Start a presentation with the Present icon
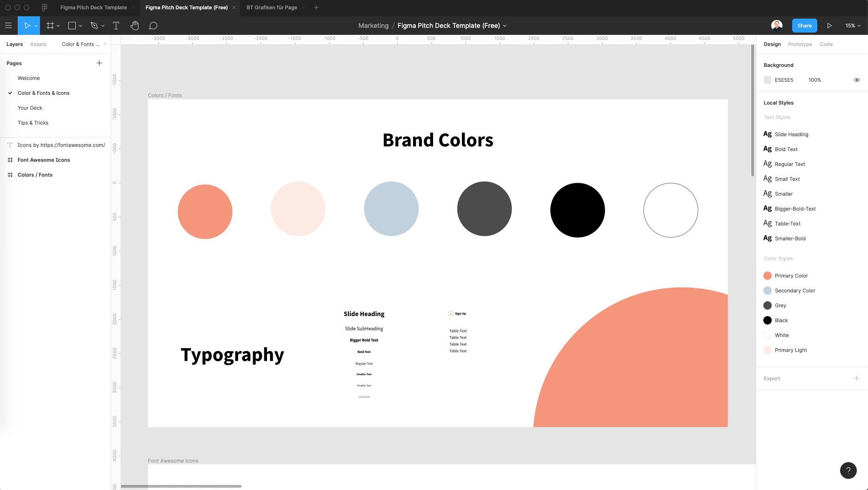The height and width of the screenshot is (490, 868). [x=830, y=26]
